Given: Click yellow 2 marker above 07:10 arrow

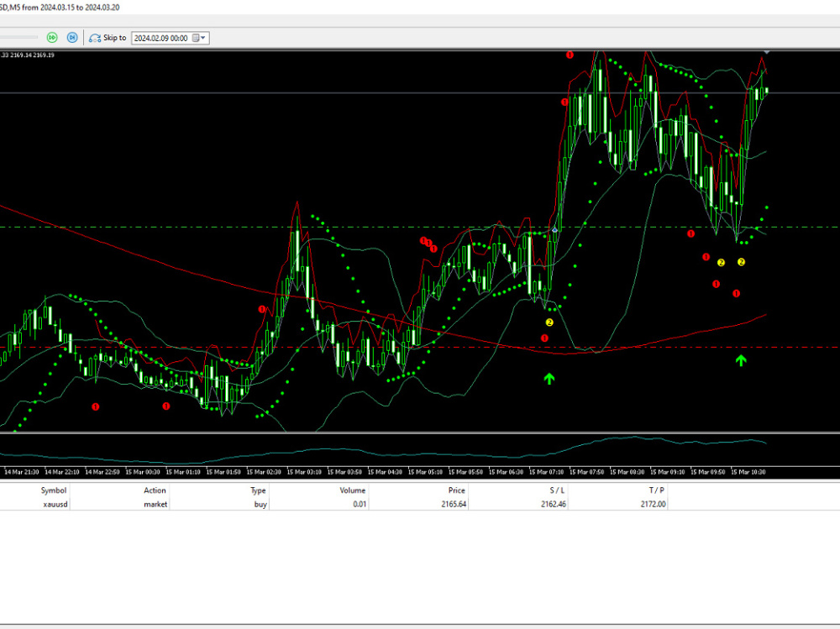Looking at the screenshot, I should [x=549, y=322].
